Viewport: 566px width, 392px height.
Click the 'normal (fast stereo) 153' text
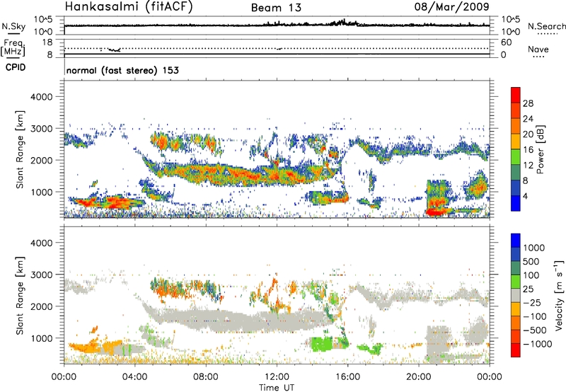coord(122,70)
